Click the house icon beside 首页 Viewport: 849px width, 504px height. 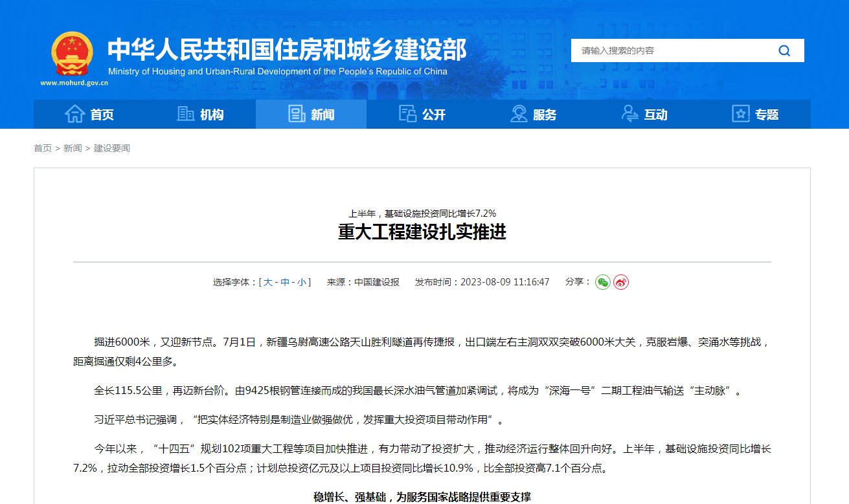(x=76, y=113)
